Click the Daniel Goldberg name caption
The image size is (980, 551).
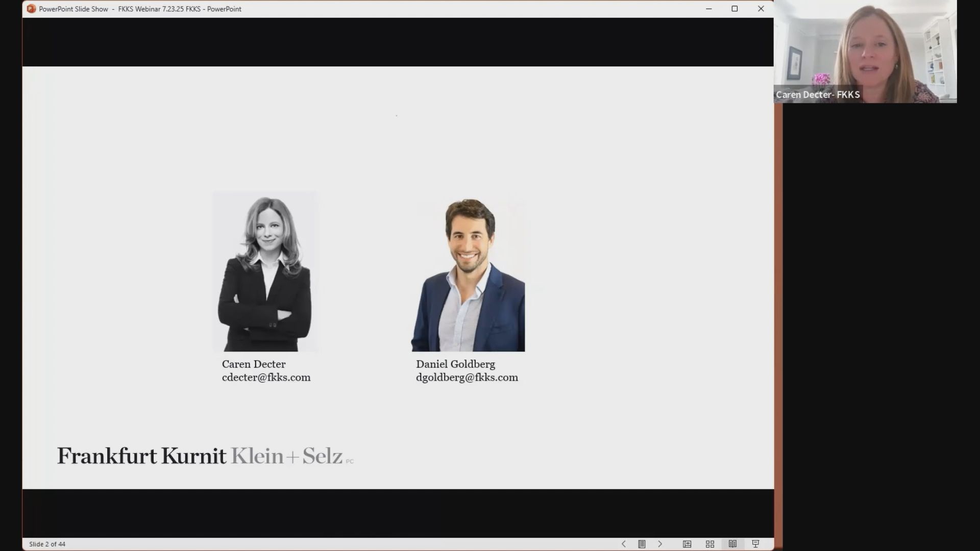(455, 364)
